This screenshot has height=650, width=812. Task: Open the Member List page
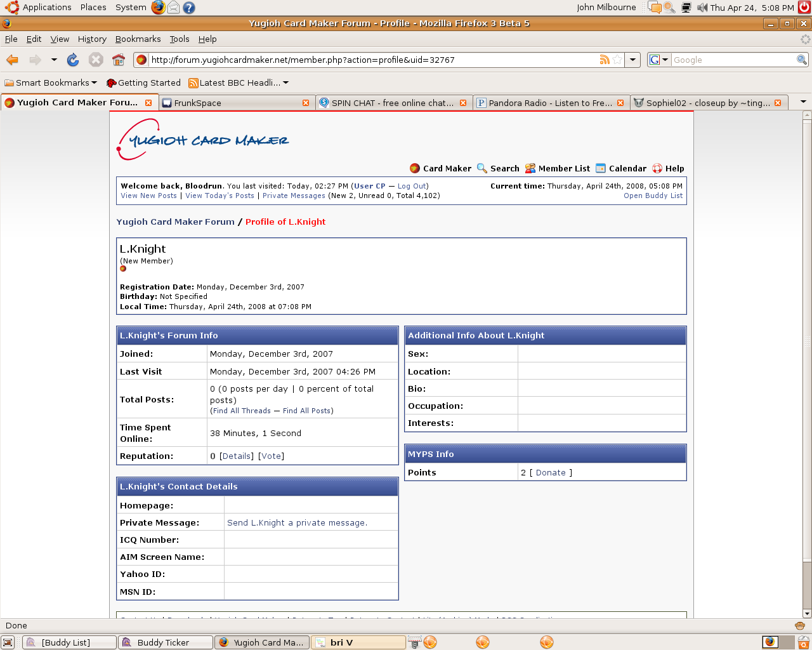coord(563,168)
